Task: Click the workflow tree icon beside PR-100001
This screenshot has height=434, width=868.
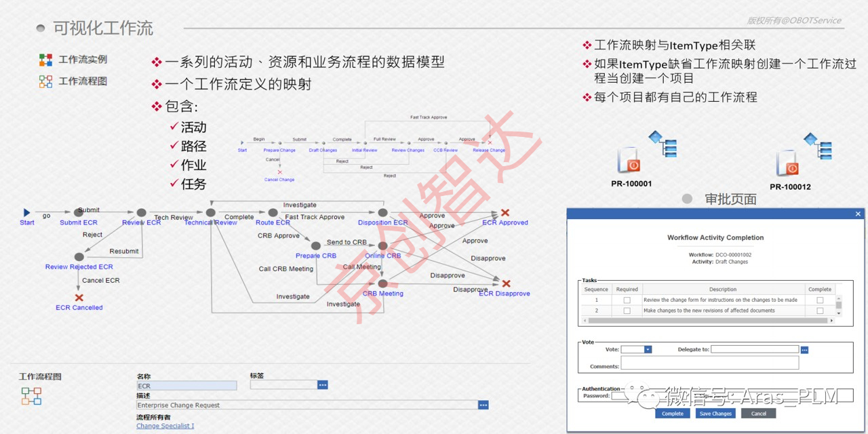Action: (x=663, y=143)
